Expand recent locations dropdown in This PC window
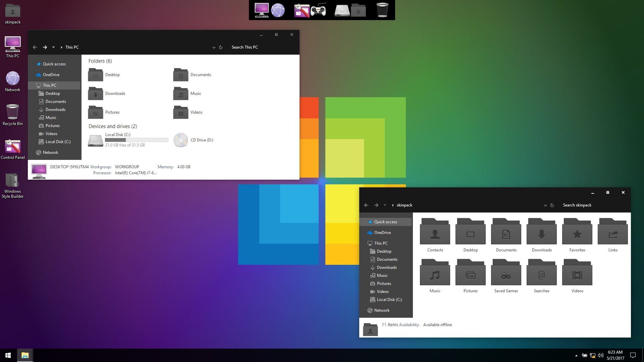The width and height of the screenshot is (644, 362). point(53,47)
